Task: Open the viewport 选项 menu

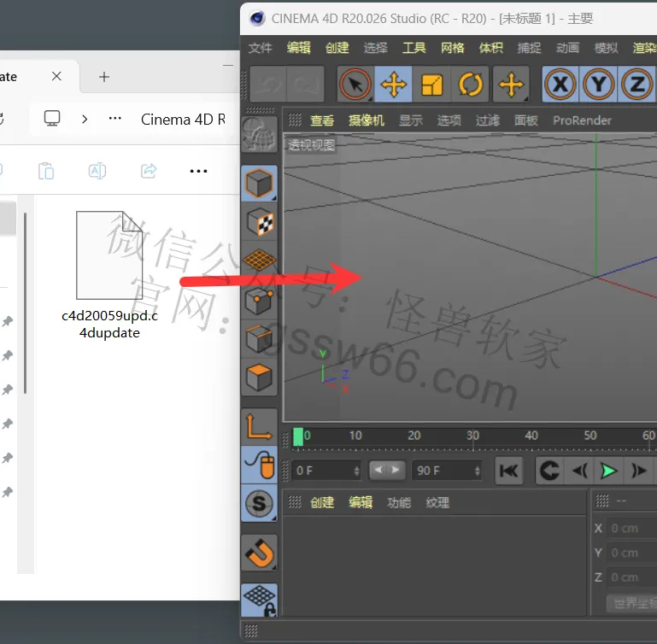Action: point(449,120)
